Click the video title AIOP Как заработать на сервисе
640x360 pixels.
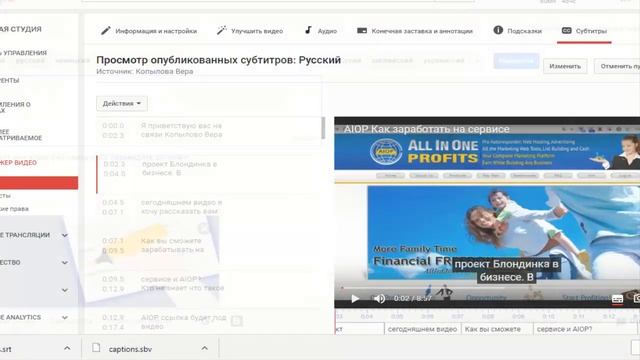[x=426, y=129]
